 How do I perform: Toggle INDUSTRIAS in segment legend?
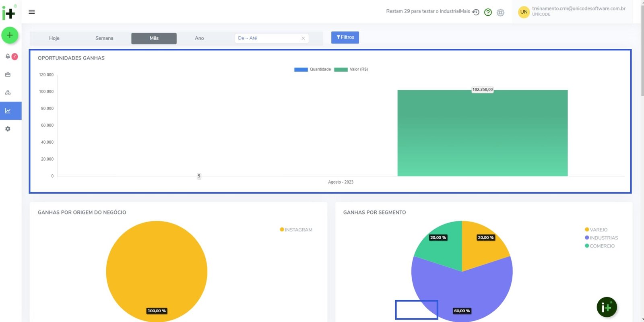[x=601, y=238]
